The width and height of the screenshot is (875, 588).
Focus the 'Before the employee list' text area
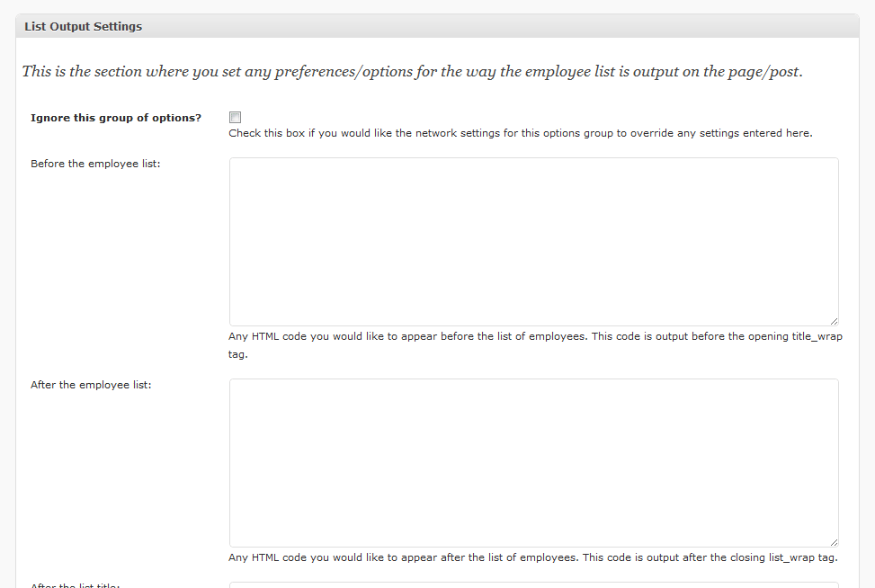pos(533,241)
